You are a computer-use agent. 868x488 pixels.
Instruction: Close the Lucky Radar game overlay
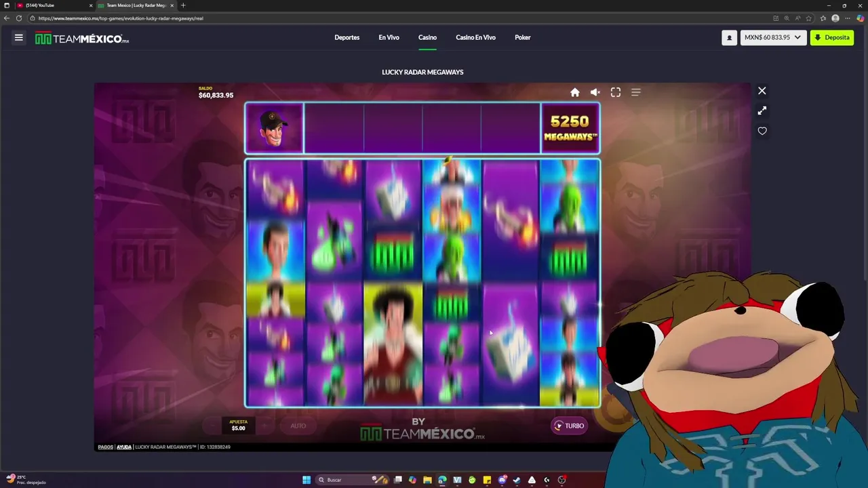pos(762,91)
